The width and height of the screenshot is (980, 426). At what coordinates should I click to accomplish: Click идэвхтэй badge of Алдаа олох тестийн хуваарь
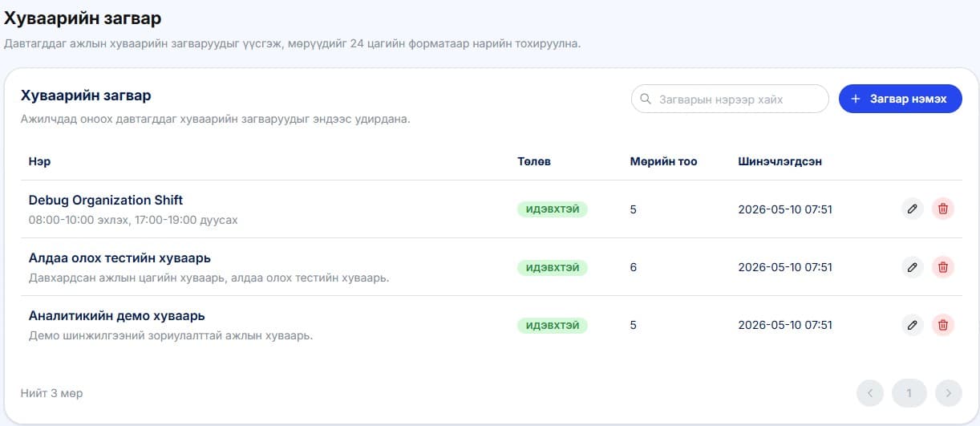click(x=552, y=267)
